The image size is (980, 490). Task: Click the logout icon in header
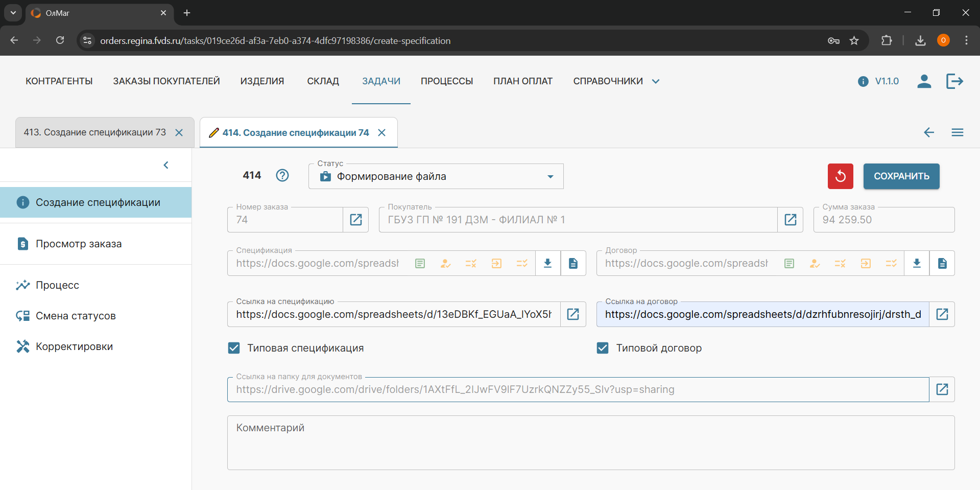tap(954, 81)
